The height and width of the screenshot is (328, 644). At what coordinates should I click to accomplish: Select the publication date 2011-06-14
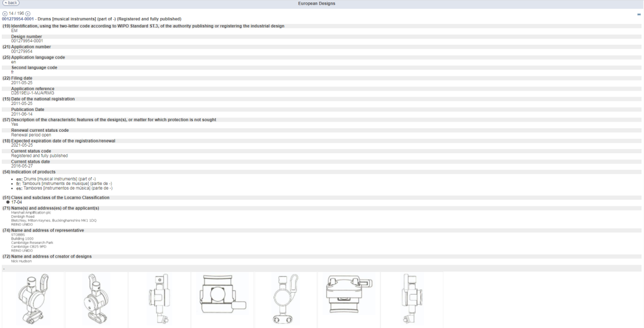22,114
